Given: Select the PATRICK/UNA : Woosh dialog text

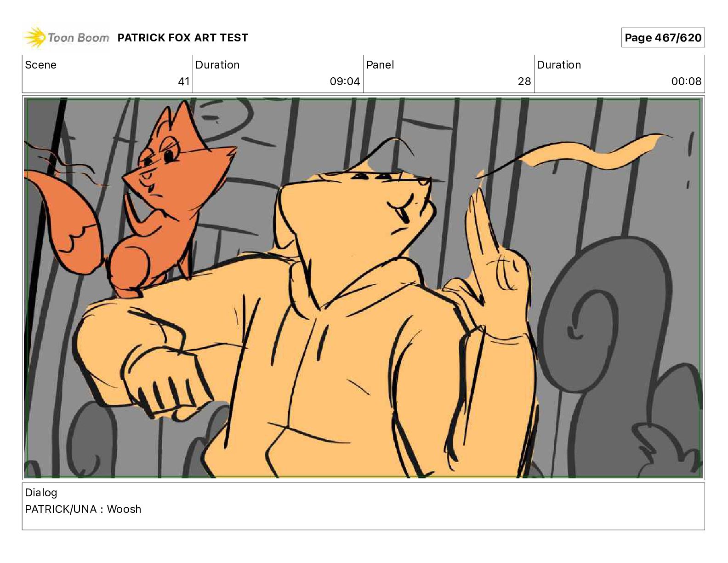Looking at the screenshot, I should pos(83,509).
